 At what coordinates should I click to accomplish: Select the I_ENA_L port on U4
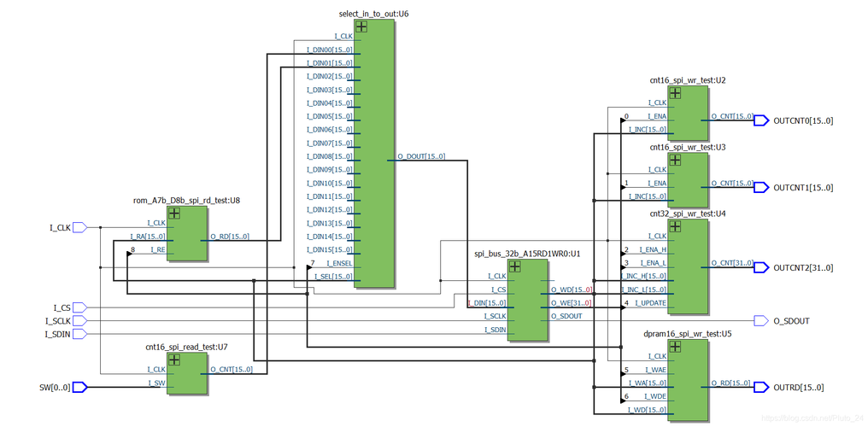pos(653,263)
